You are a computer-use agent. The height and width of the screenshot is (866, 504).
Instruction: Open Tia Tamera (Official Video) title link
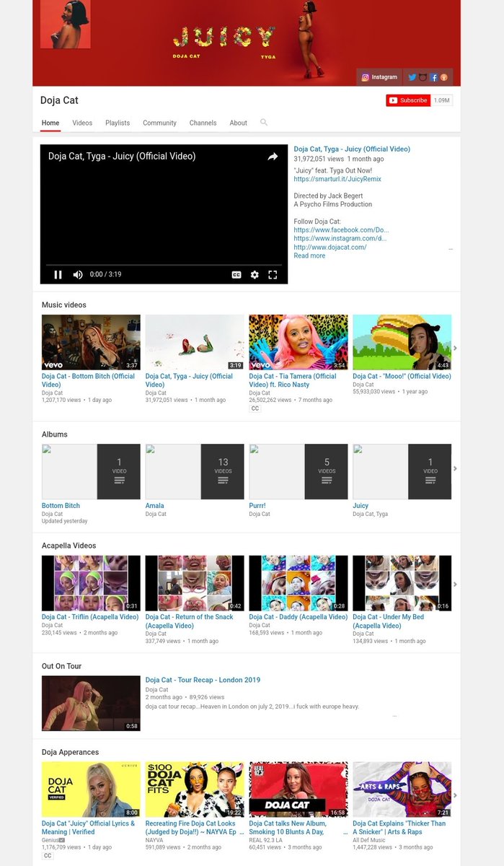(293, 380)
